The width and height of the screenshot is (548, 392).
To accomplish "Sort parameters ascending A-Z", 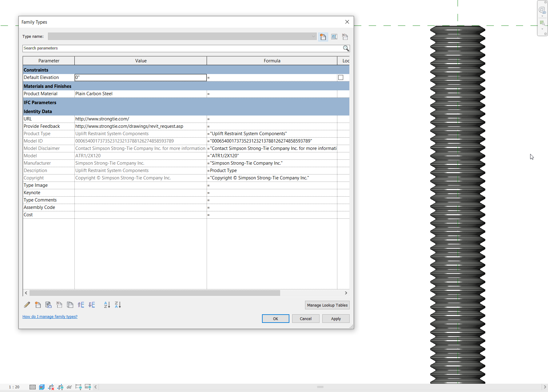I will click(x=107, y=305).
